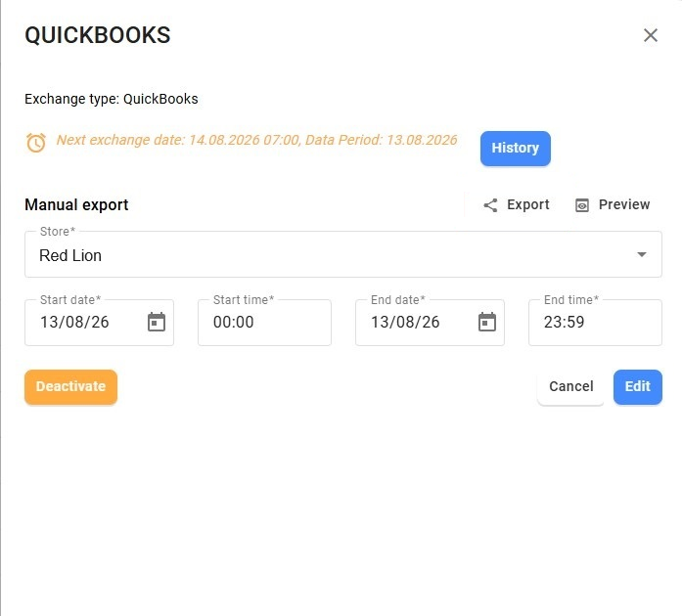Viewport: 682px width, 616px height.
Task: Expand the Store list using the arrow
Action: tap(642, 255)
